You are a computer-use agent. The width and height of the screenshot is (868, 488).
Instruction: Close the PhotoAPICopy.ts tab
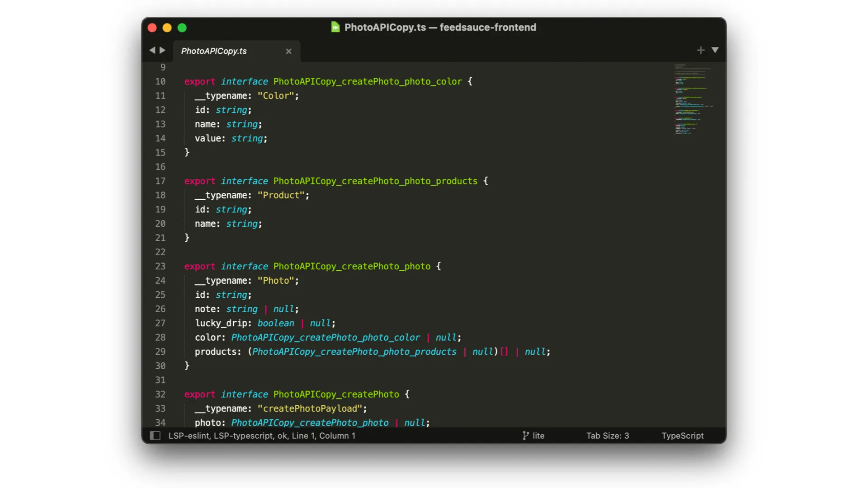(288, 52)
